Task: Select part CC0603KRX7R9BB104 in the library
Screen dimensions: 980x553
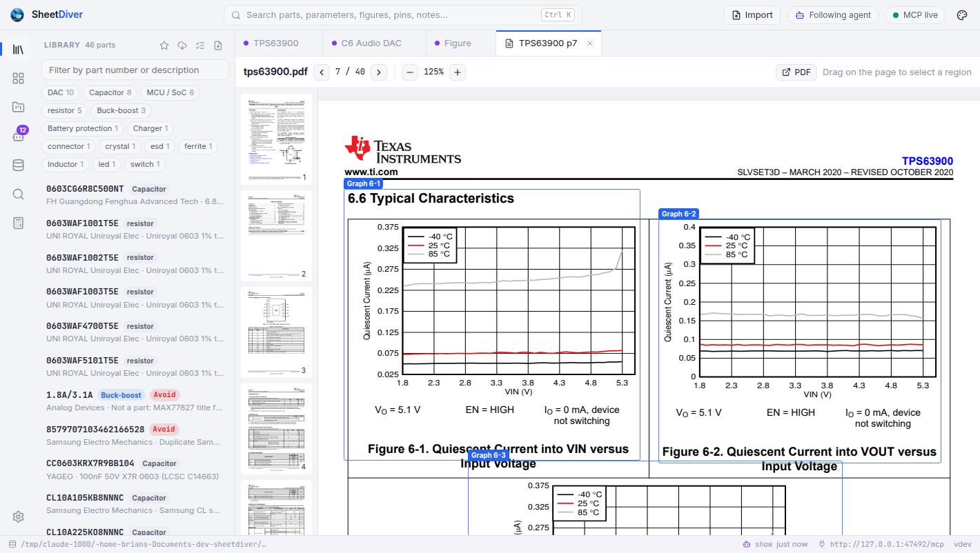Action: pos(135,470)
